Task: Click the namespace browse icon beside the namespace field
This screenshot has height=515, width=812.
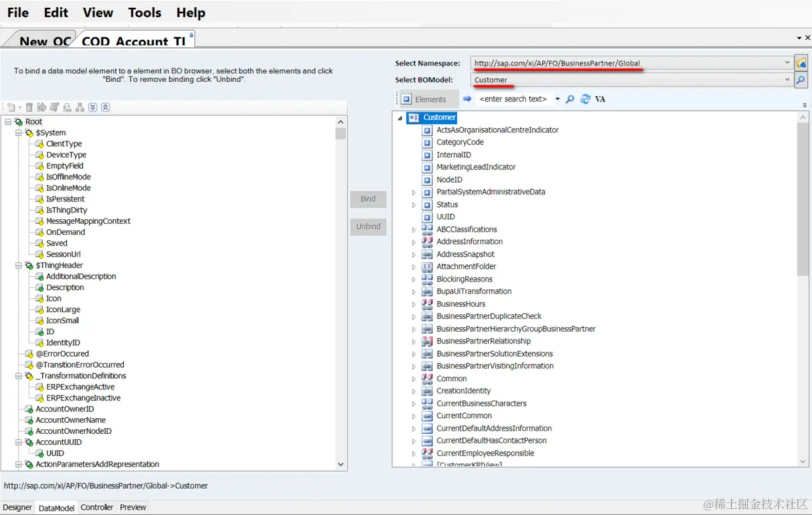Action: coord(801,63)
